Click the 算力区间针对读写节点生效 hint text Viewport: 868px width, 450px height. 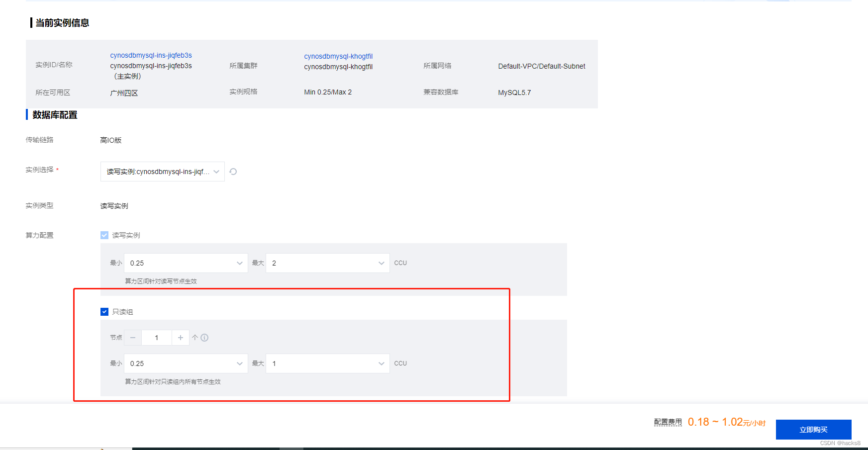point(161,281)
